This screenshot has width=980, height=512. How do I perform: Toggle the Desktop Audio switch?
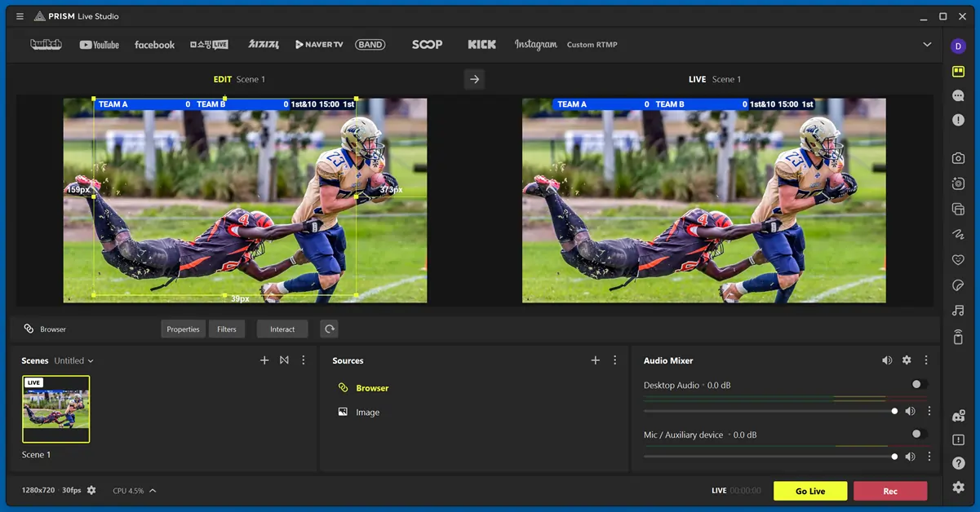click(x=919, y=385)
